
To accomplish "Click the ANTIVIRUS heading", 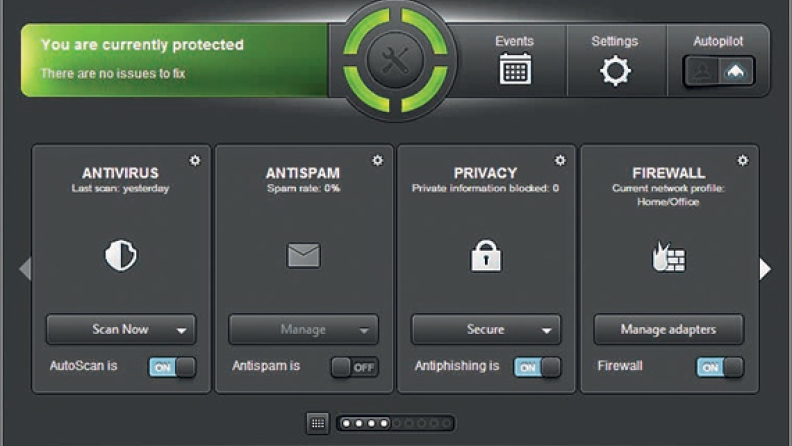I will coord(121,173).
